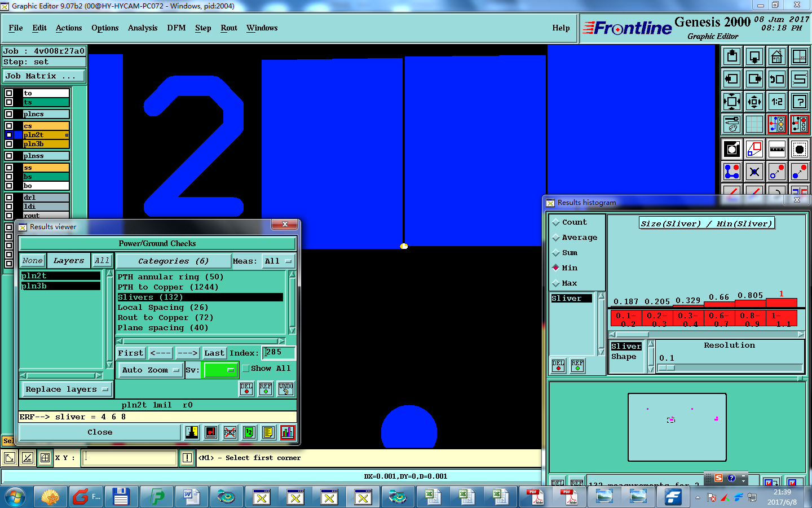Select the pln3b layer in Results viewer
This screenshot has width=812, height=508.
60,286
